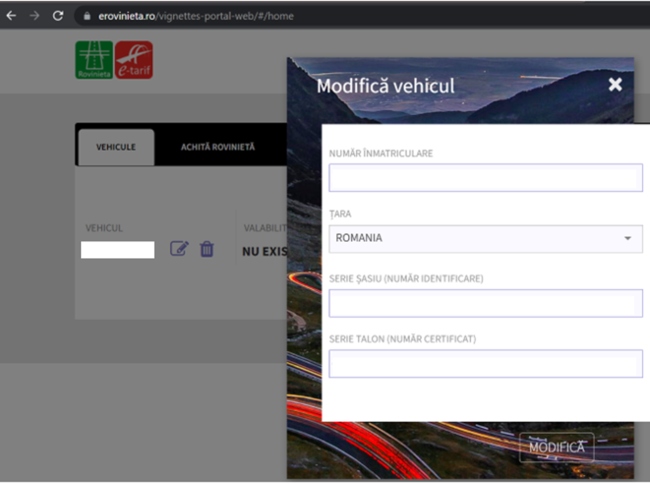
Task: Focus the Număr Înmatriculare field
Action: pos(485,178)
